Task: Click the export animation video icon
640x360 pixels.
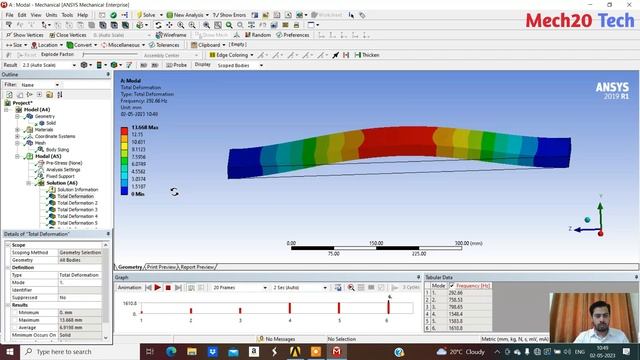Action: coord(338,288)
